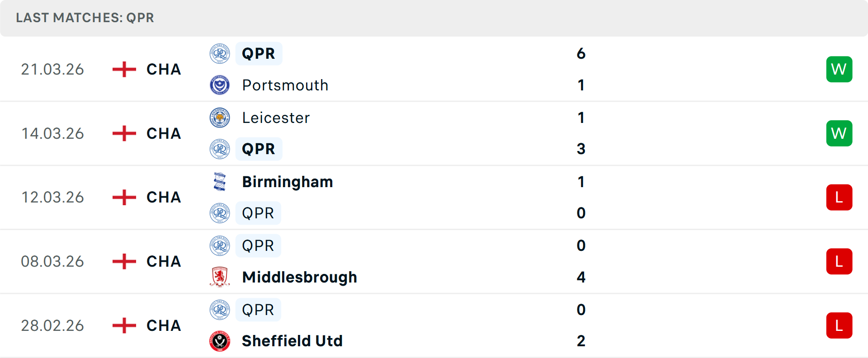Click the CHA league label for 14.03.26
868x358 pixels.
tap(164, 133)
